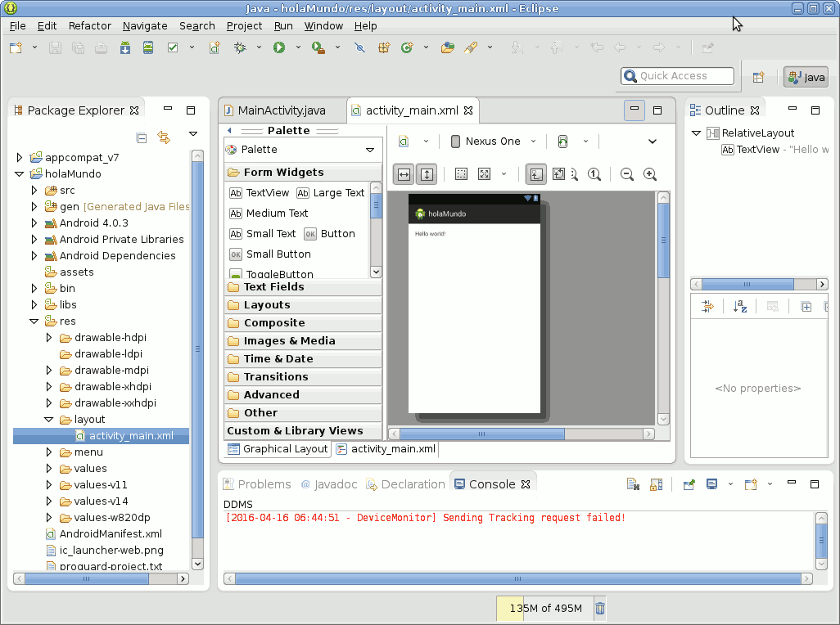Collapse the holaMundo project
The width and height of the screenshot is (840, 625).
click(x=20, y=174)
